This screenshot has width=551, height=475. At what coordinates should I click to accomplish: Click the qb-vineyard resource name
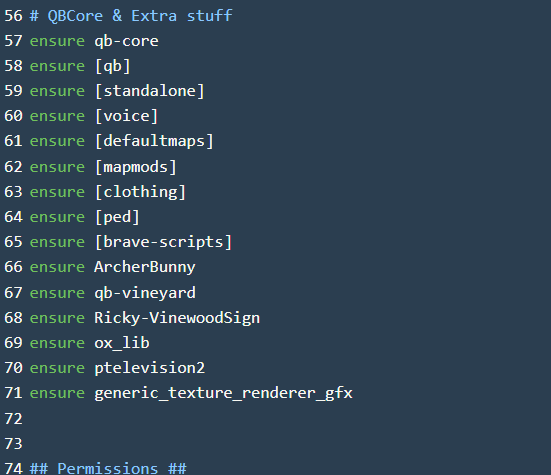point(145,293)
